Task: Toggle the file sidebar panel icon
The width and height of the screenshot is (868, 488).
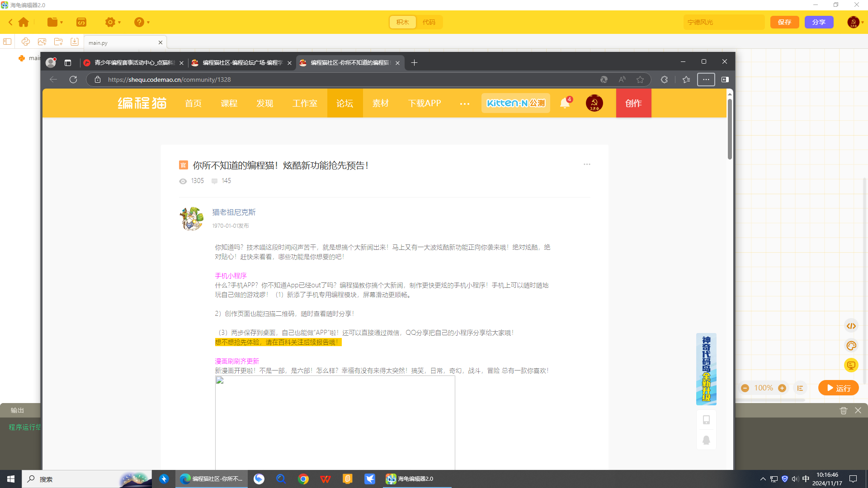Action: [7, 42]
